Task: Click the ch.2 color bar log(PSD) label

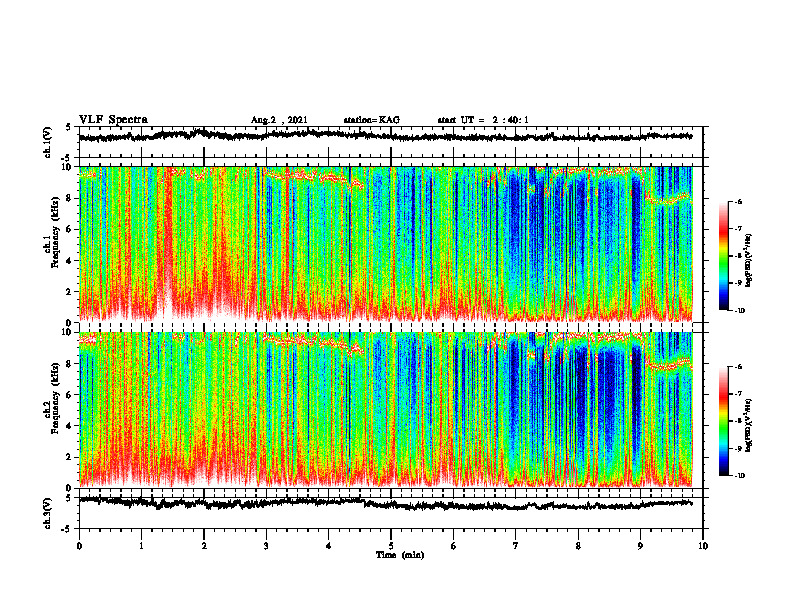Action: pos(749,425)
